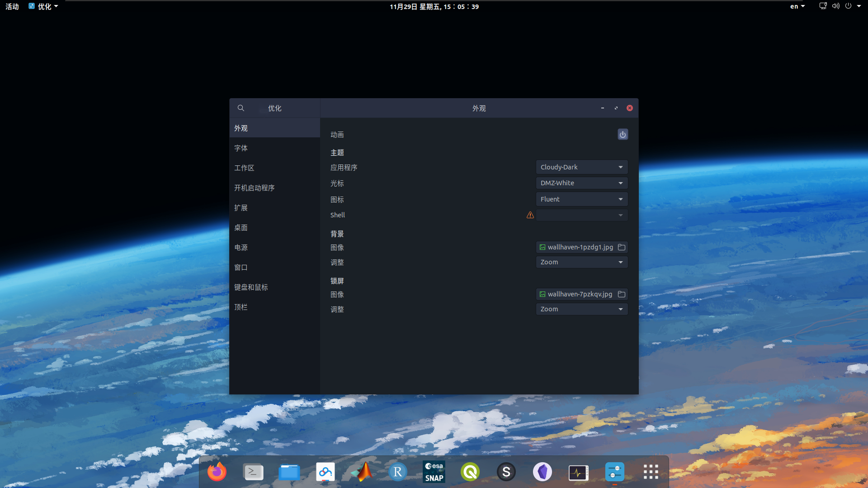Select 扩展 in the sidebar
The image size is (868, 488).
click(274, 208)
